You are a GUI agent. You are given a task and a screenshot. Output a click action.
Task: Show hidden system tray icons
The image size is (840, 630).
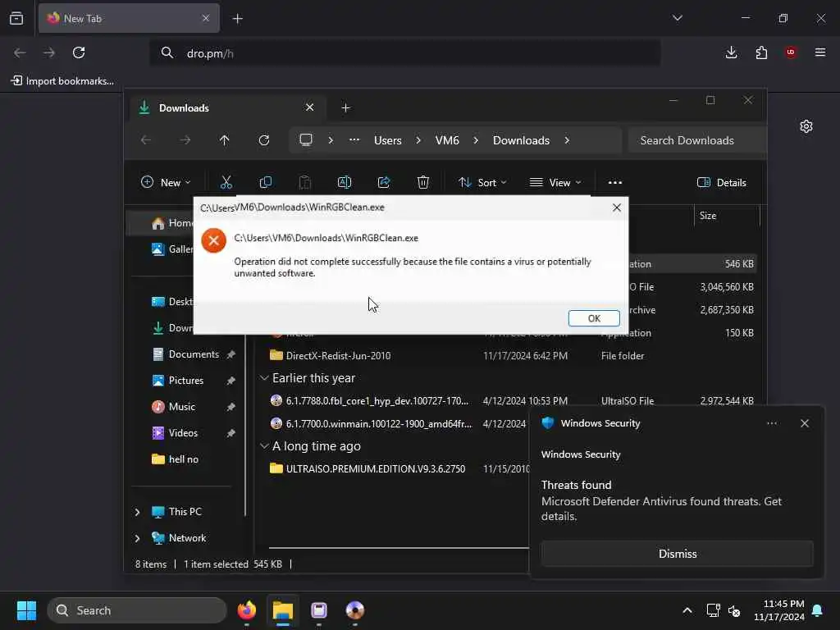[687, 610]
